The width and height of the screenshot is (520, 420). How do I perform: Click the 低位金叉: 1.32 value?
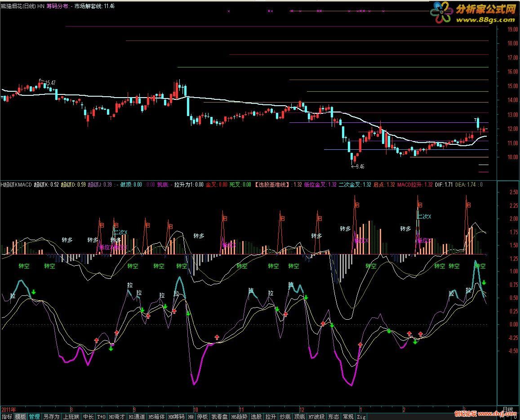coord(320,184)
